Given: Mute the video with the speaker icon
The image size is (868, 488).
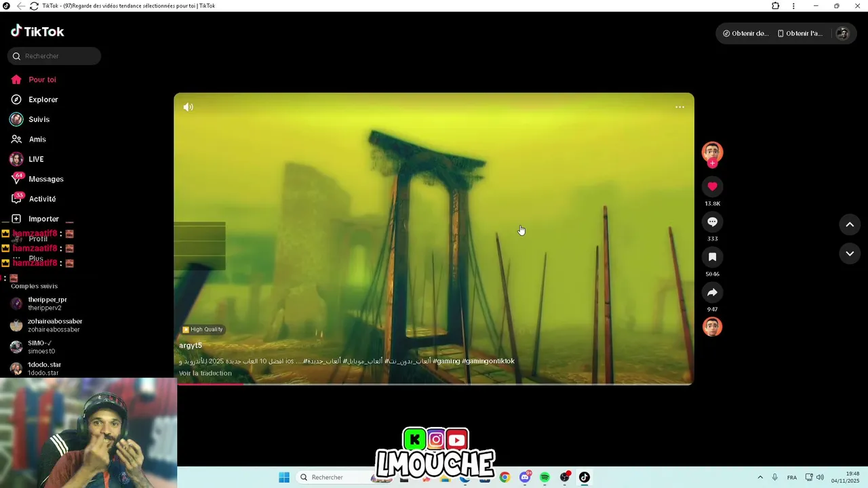Looking at the screenshot, I should click(x=189, y=107).
